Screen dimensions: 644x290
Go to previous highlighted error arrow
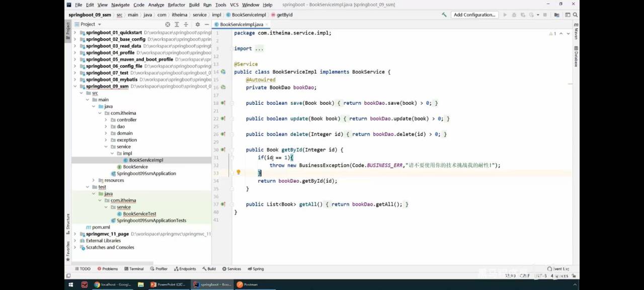[x=560, y=34]
